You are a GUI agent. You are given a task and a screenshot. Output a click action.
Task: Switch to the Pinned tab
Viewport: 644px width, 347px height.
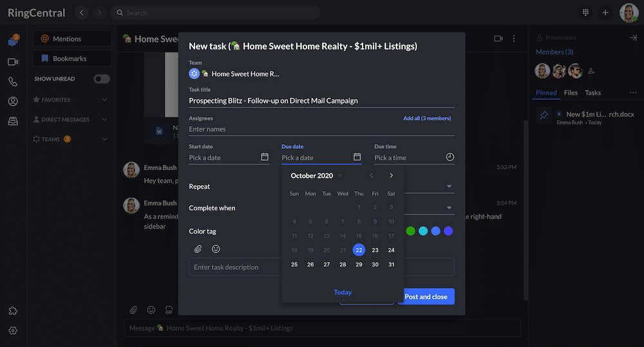click(x=546, y=93)
